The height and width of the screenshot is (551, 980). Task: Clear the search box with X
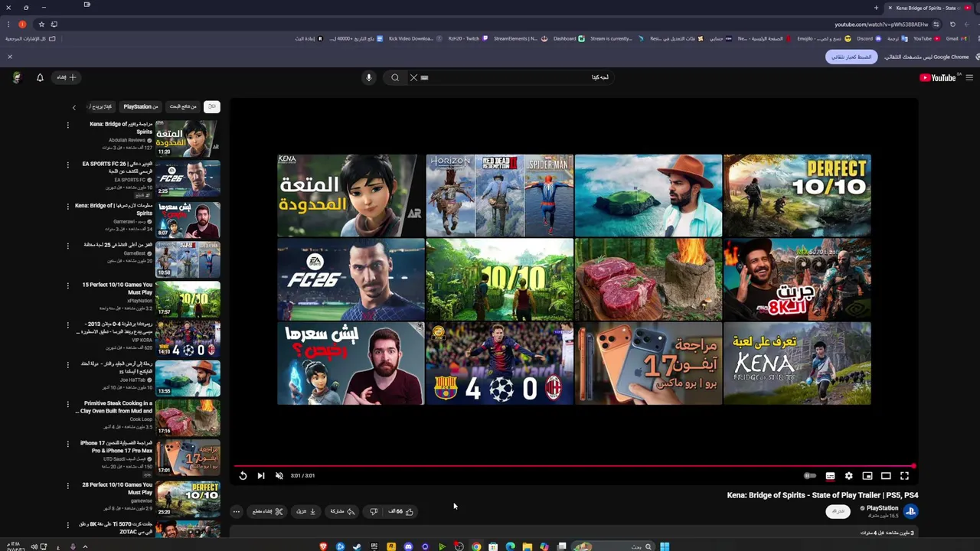[x=413, y=77]
